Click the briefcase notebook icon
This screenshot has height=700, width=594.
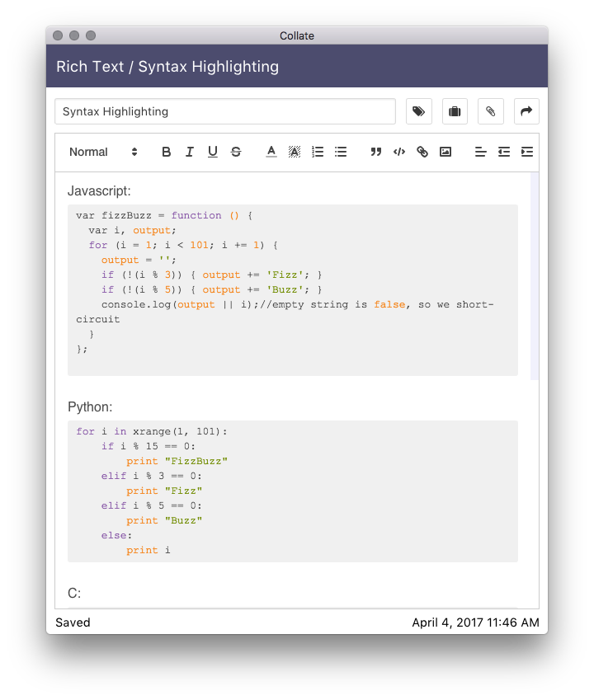click(455, 111)
